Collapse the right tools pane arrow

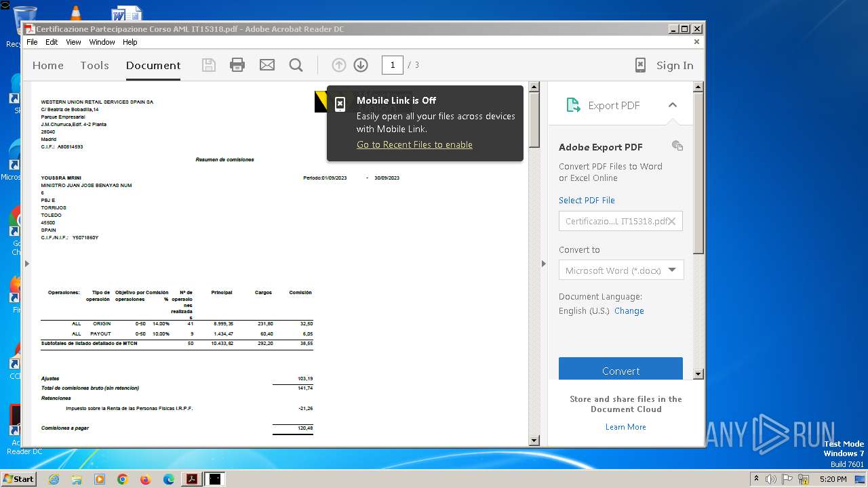click(543, 264)
